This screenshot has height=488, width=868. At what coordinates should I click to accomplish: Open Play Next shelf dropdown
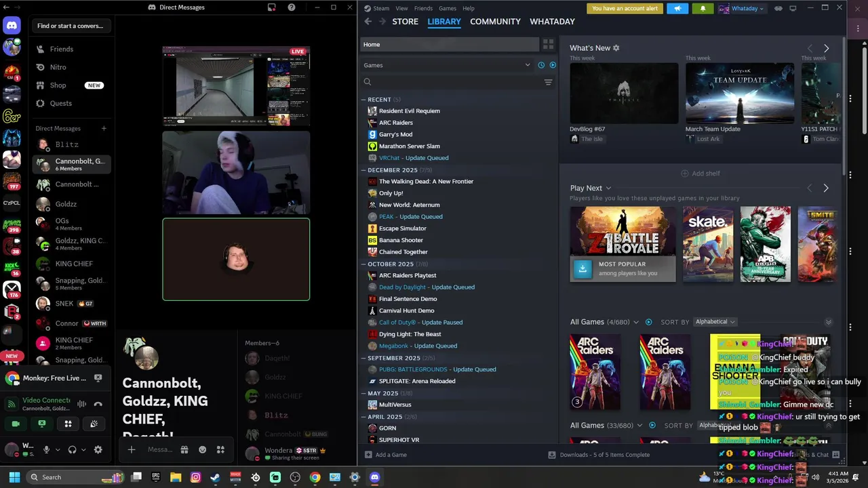[608, 188]
